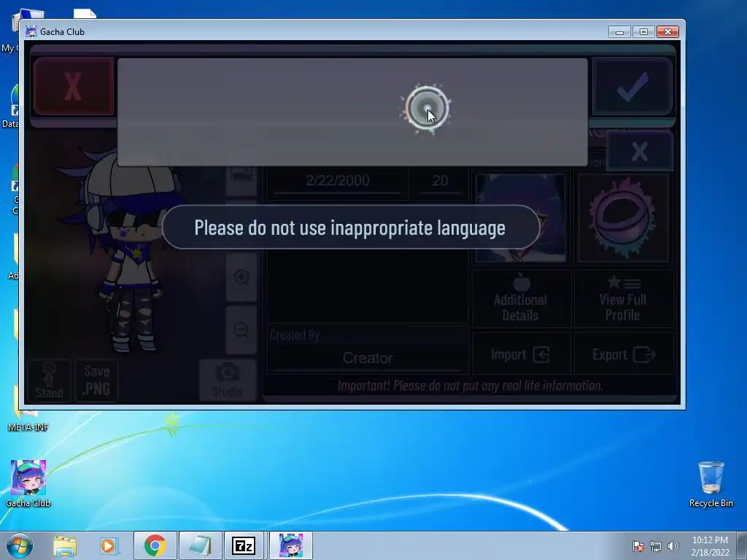Open View Full Profile
Screen dimensions: 747x560
(623, 299)
